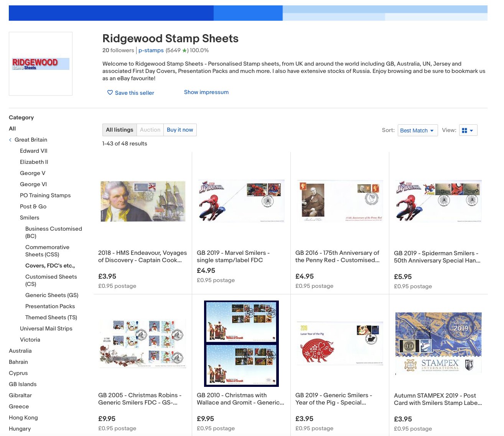Select the Gibraltar category

[20, 395]
